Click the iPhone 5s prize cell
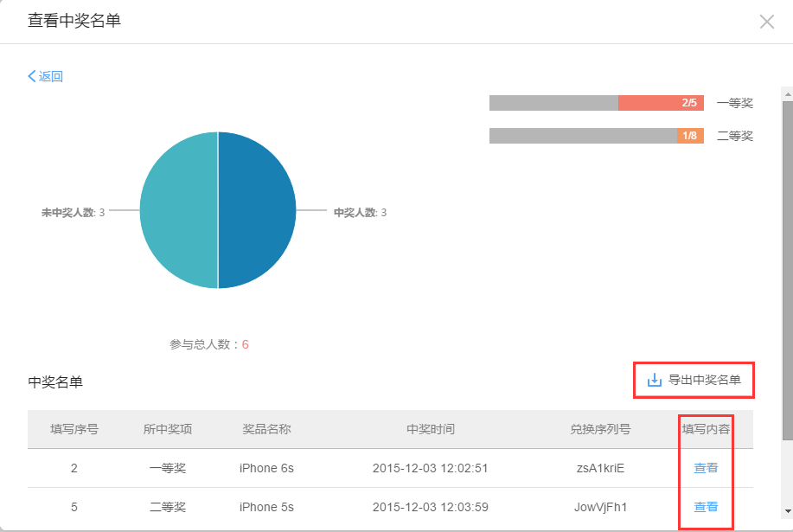Viewport: 793px width, 532px height. (266, 507)
